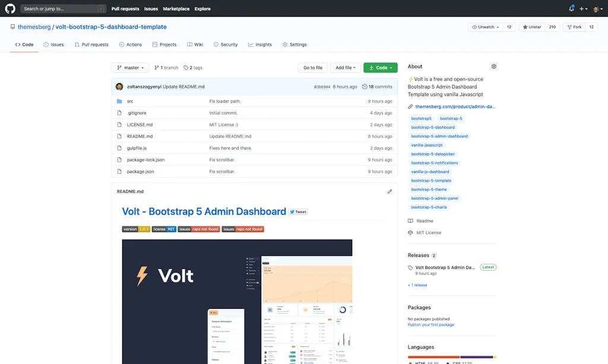Open Marketplace in the top navigation
This screenshot has height=364, width=608.
click(176, 8)
